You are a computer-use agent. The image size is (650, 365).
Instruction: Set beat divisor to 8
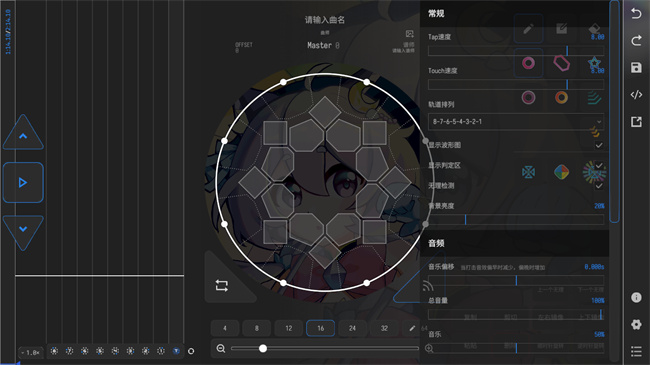point(257,328)
